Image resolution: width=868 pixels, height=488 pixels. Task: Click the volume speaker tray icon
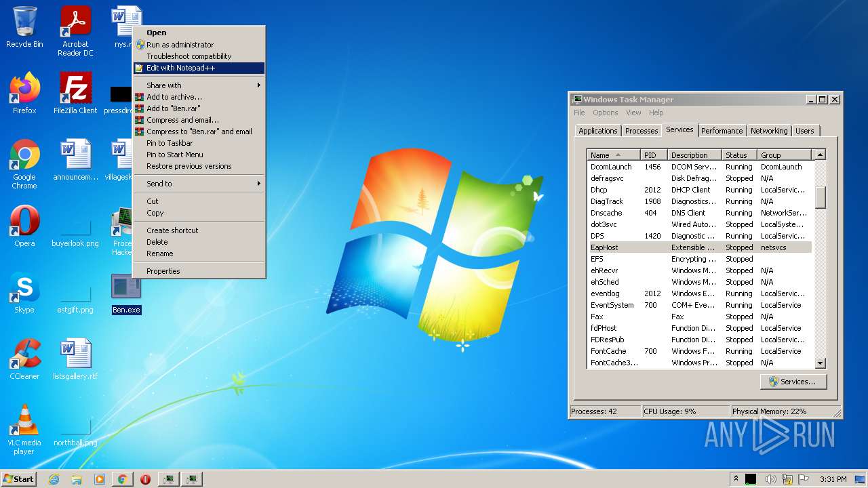[x=770, y=479]
